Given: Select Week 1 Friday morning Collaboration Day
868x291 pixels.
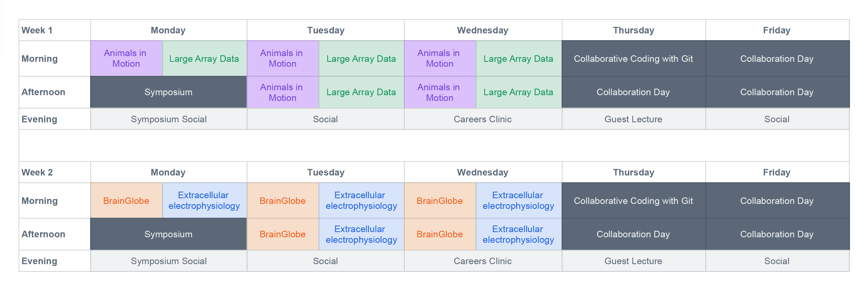Looking at the screenshot, I should tap(777, 58).
